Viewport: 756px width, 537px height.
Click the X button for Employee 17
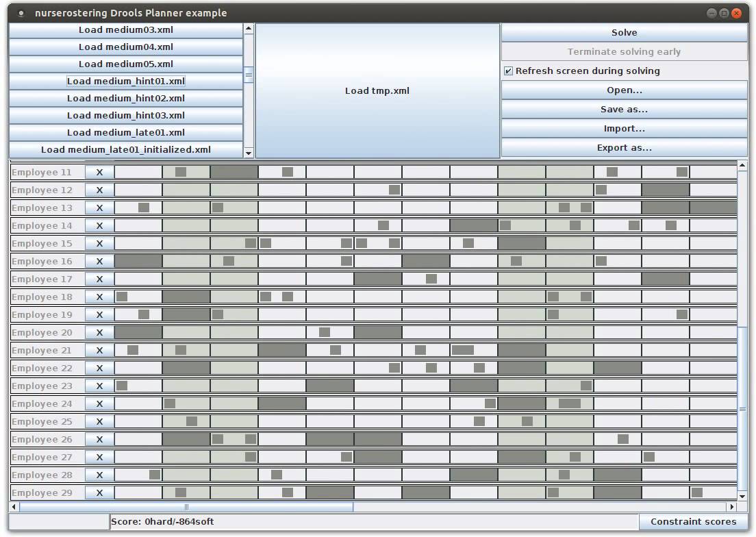(99, 279)
